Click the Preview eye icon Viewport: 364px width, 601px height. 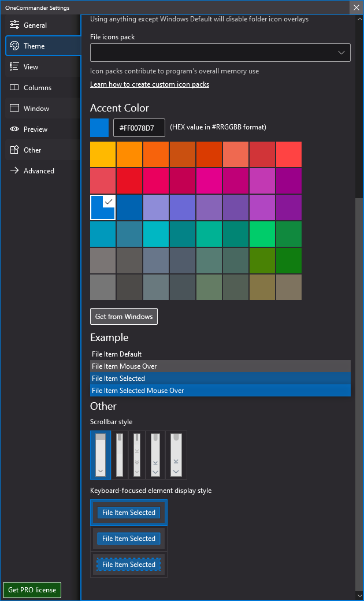tap(14, 129)
